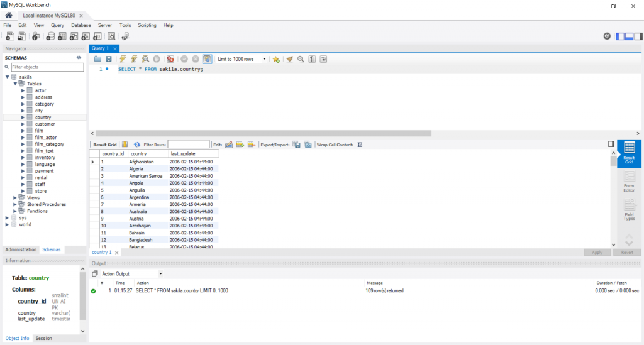Toggle the left sidebar panel visibility
This screenshot has width=644, height=345.
point(620,36)
